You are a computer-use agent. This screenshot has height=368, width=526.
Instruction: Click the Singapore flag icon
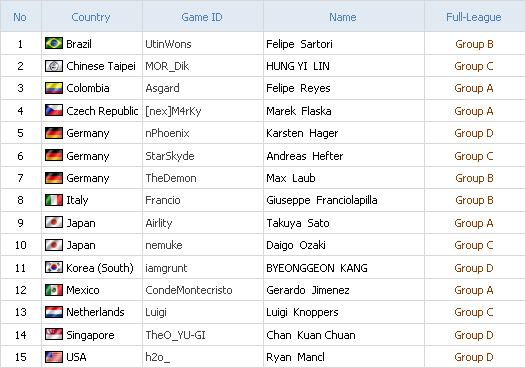pos(54,334)
